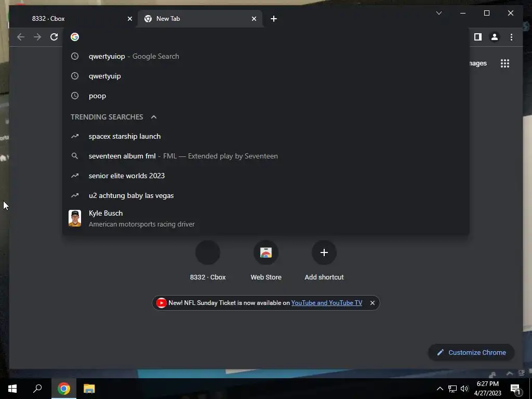Follow the YouTube and YouTube TV link
The image size is (532, 399).
pos(327,303)
